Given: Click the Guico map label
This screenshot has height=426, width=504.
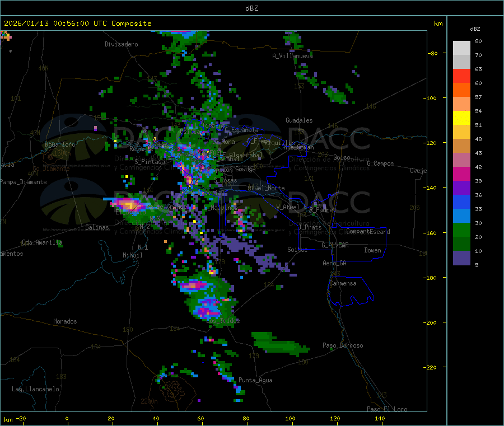Looking at the screenshot, I should click(x=342, y=157).
